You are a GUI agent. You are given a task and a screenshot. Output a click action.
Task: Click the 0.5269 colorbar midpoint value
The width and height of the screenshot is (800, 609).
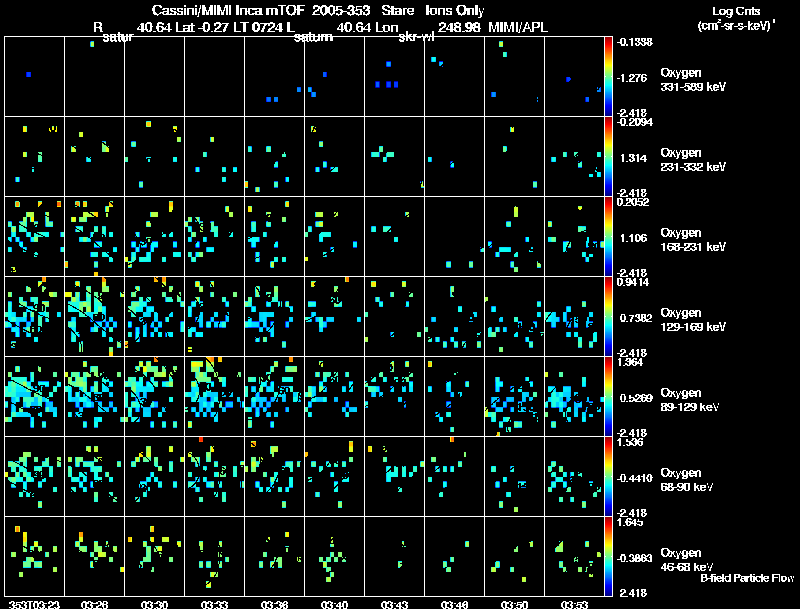636,398
